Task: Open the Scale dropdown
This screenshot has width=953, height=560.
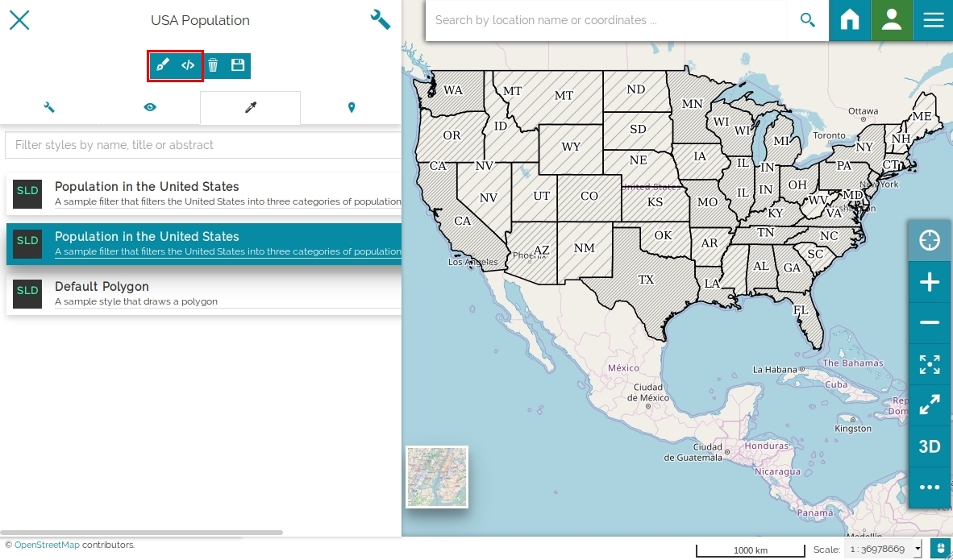Action: coord(883,549)
